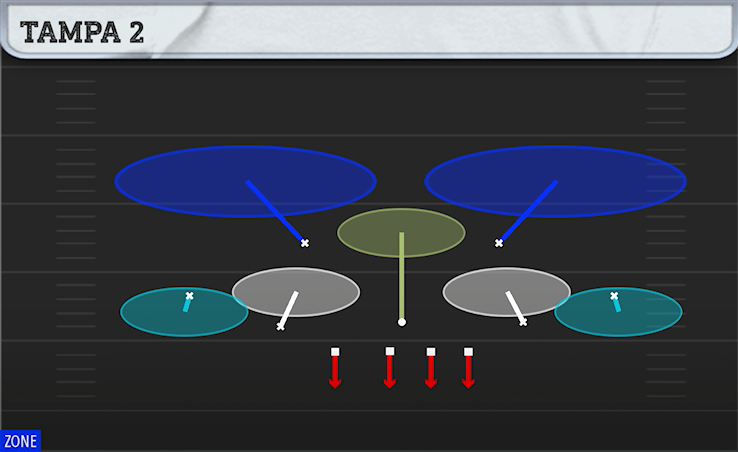The width and height of the screenshot is (738, 452).
Task: Click the blue ZONE label
Action: 21,441
